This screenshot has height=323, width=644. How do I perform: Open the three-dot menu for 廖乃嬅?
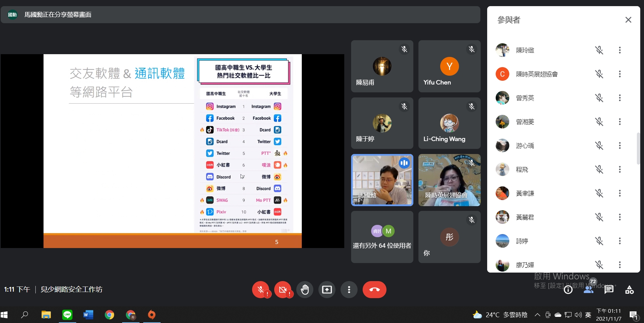click(620, 265)
